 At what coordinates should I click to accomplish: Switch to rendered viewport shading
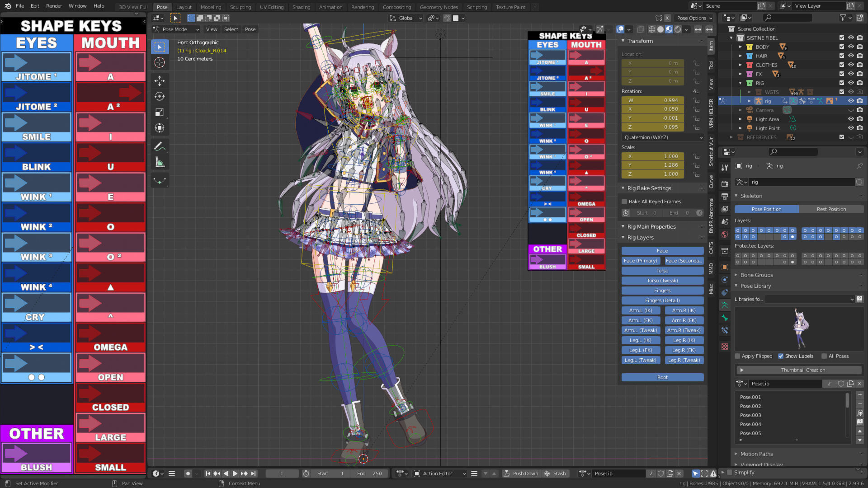[x=678, y=29]
